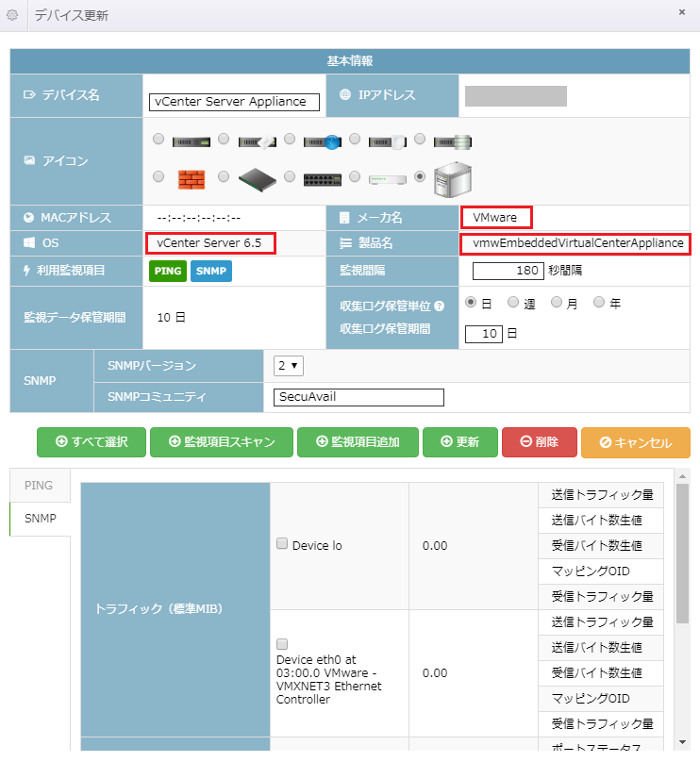Click the デバイス名 input field
This screenshot has width=700, height=762.
(x=234, y=102)
